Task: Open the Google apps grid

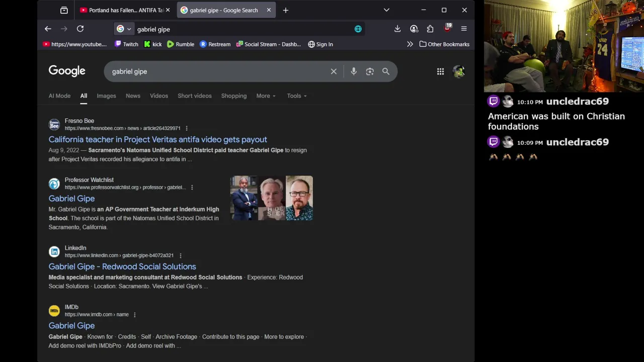Action: pos(440,71)
